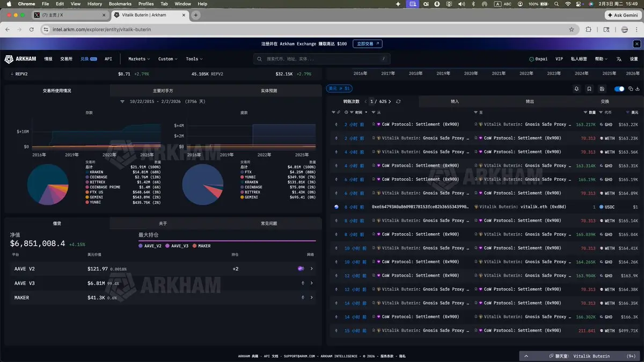This screenshot has height=362, width=644.
Task: Go to the next transfers page arrow
Action: point(390,101)
